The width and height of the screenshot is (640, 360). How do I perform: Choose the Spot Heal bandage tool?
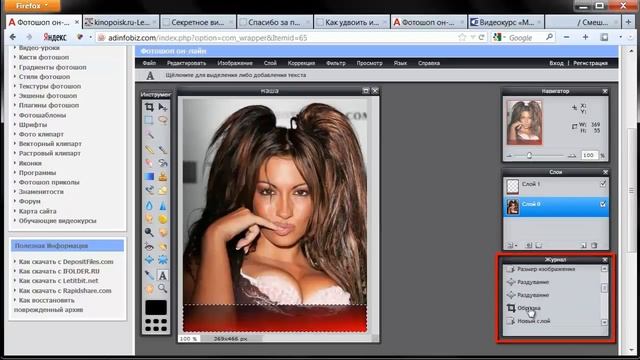tap(163, 246)
